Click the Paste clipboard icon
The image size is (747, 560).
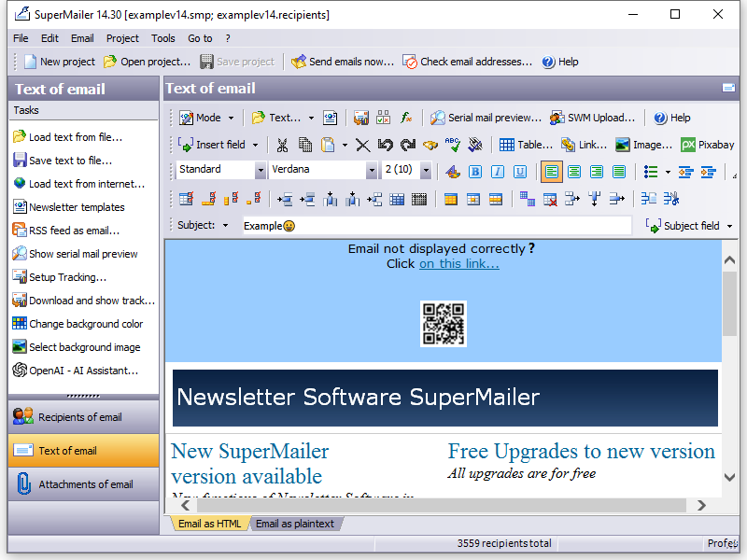tap(328, 145)
